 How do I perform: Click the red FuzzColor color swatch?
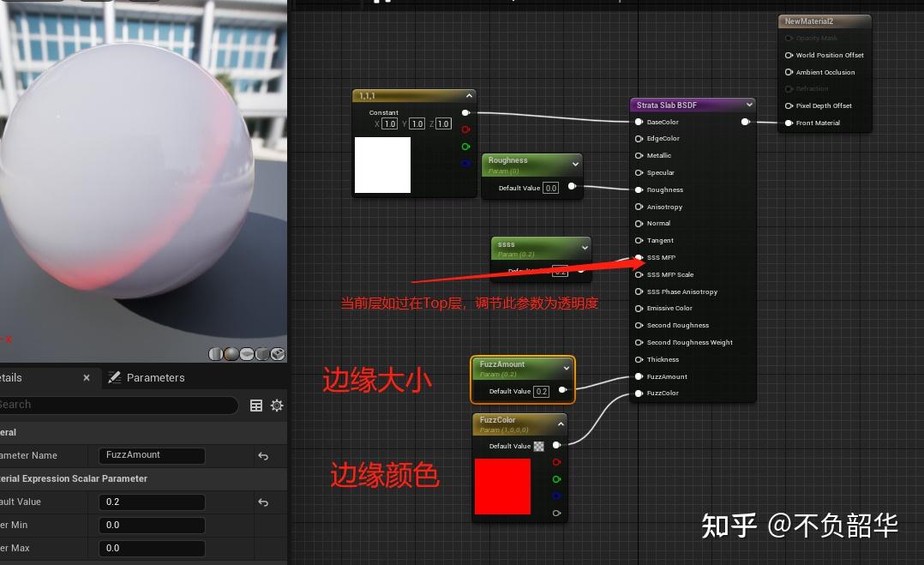click(502, 487)
